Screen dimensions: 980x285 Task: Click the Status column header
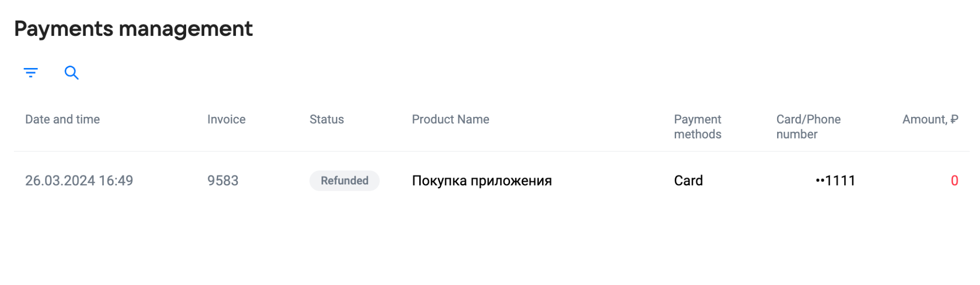(327, 119)
